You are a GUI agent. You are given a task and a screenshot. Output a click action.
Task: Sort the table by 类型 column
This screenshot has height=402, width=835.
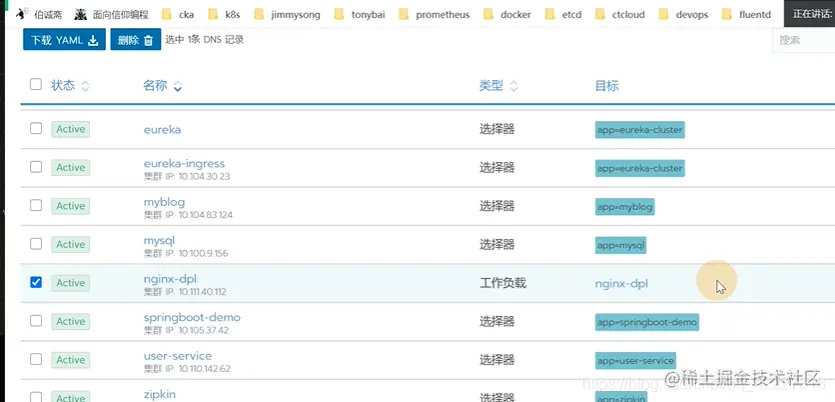498,85
